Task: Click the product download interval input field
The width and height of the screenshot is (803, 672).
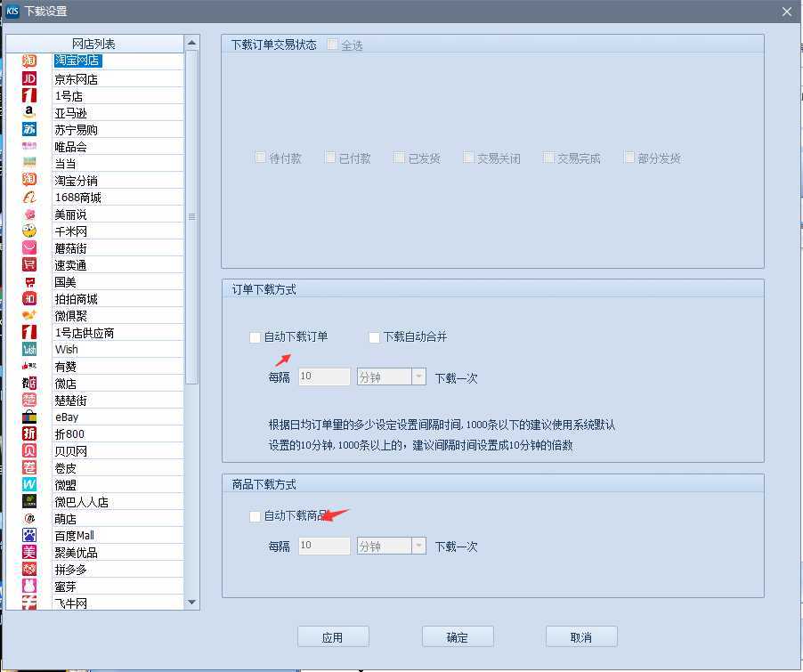Action: click(324, 546)
